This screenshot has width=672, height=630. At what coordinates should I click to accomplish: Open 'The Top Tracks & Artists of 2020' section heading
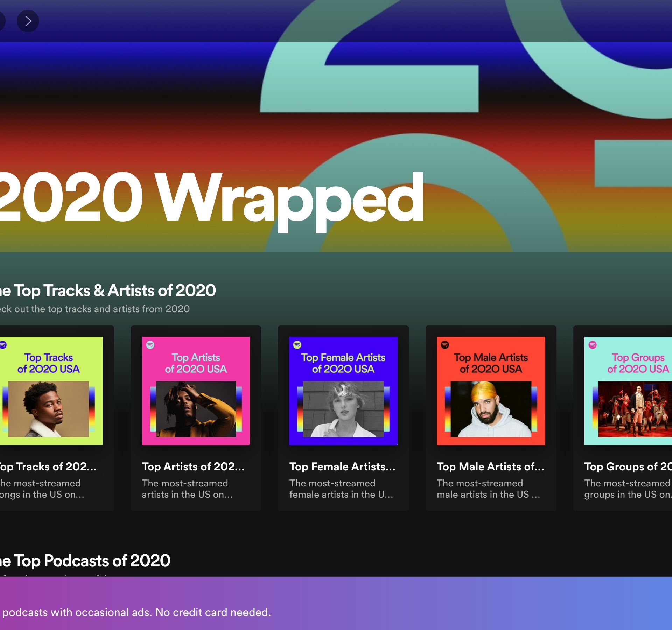point(107,290)
